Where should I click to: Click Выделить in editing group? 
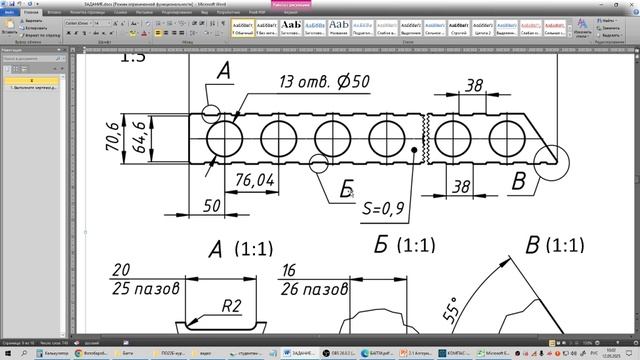point(609,36)
